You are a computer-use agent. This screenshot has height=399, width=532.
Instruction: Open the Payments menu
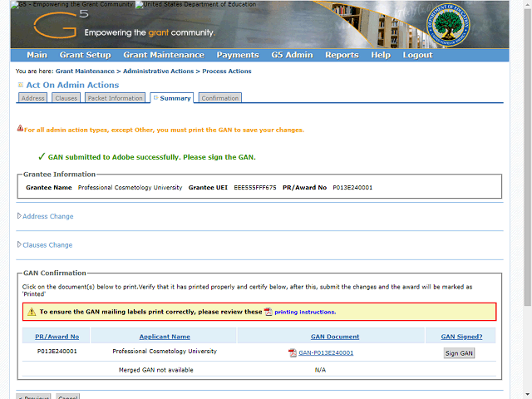pos(238,55)
